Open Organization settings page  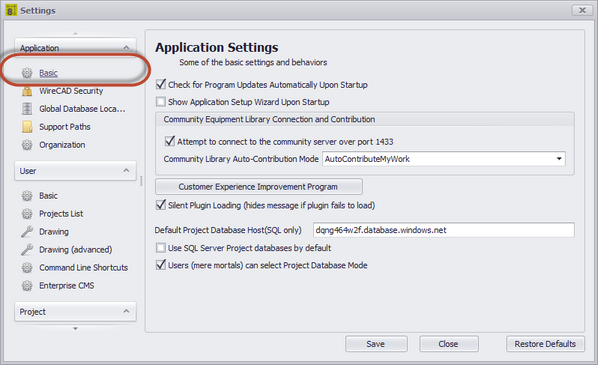point(62,145)
